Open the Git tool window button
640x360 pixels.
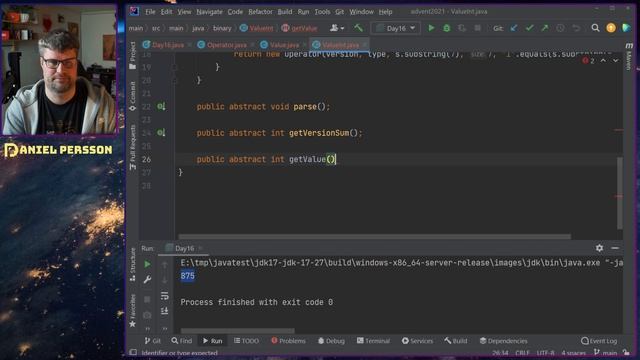(x=152, y=341)
